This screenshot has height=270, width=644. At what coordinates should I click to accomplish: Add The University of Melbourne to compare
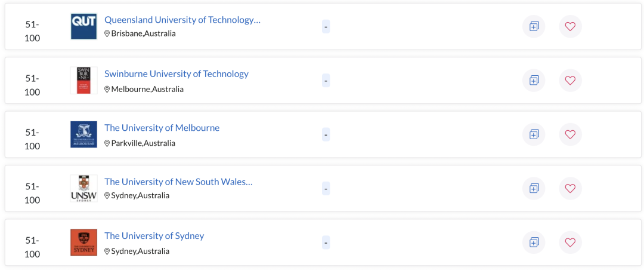[534, 134]
